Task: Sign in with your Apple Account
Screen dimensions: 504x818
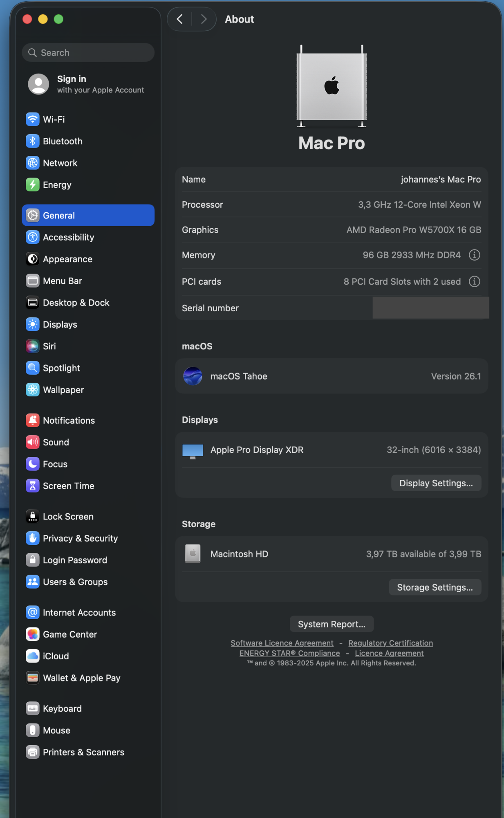Action: 88,84
